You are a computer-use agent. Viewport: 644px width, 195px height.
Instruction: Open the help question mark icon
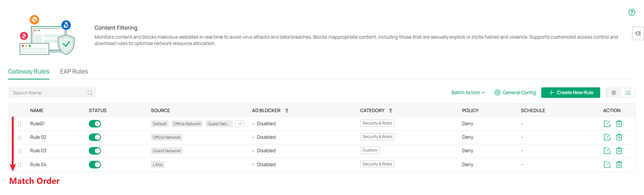(x=632, y=12)
